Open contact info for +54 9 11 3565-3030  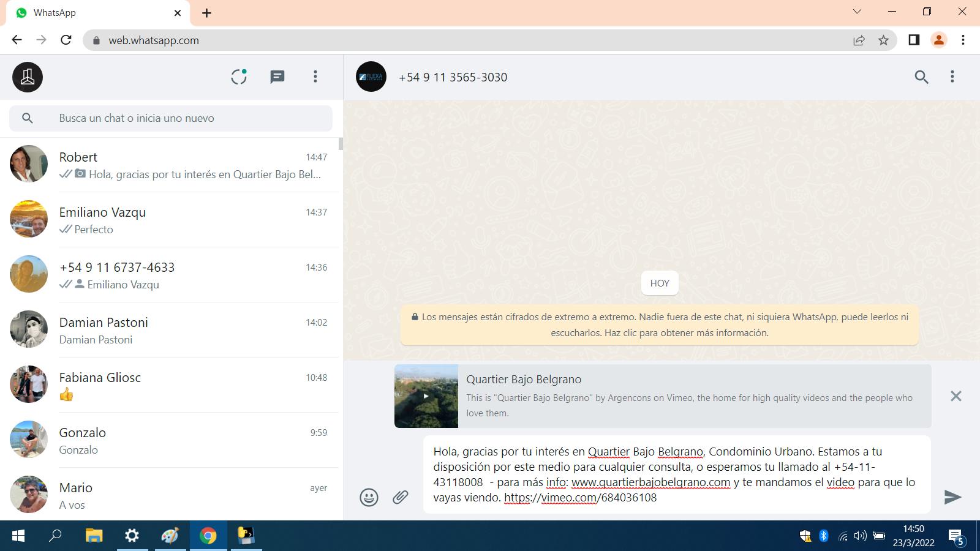click(x=453, y=77)
